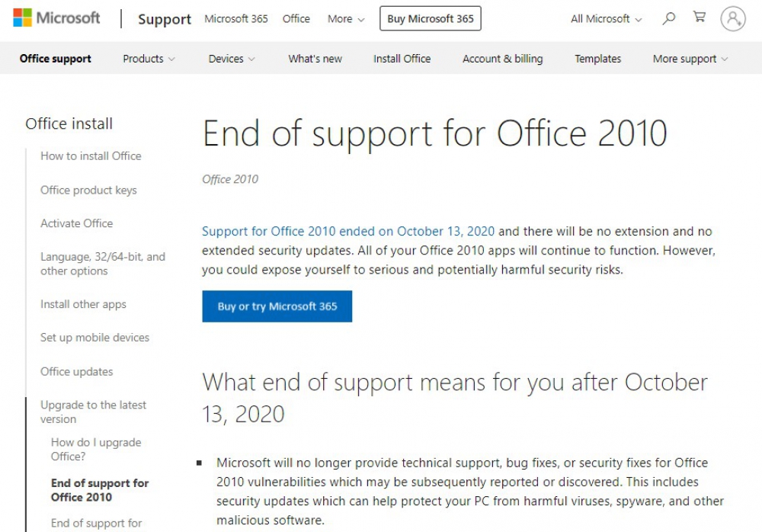Open the Devices dropdown
This screenshot has width=762, height=532.
click(232, 59)
